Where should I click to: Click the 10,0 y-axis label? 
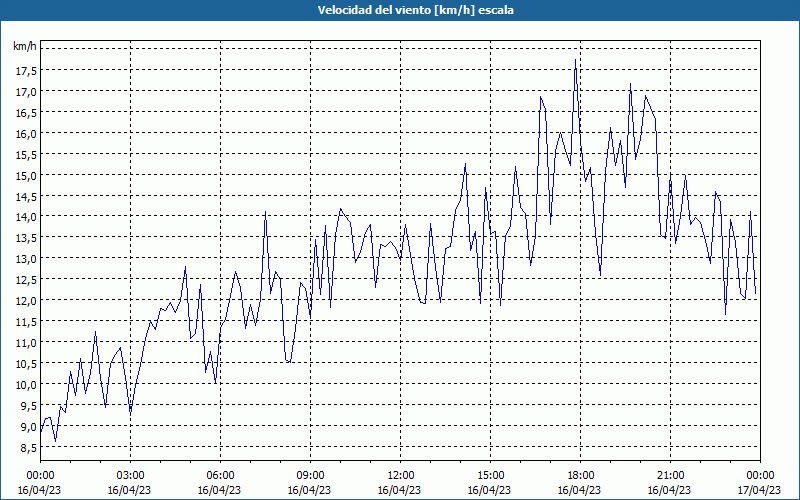tap(26, 385)
